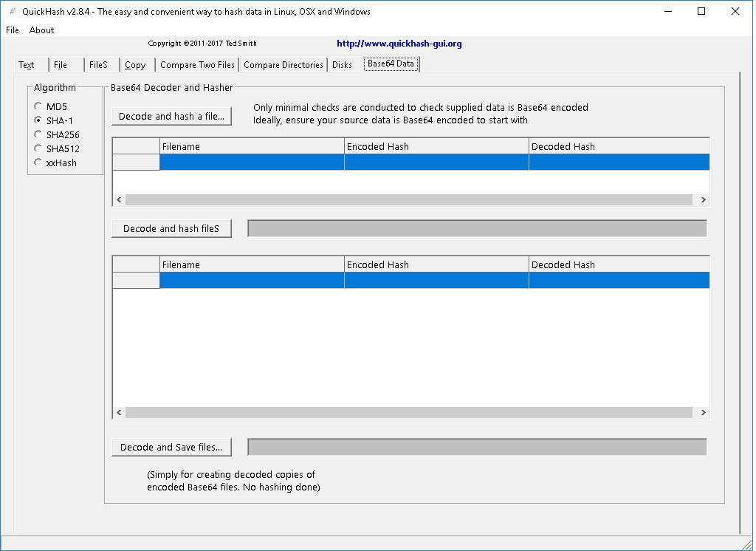Open the Disks tab
This screenshot has width=756, height=551.
(x=342, y=65)
